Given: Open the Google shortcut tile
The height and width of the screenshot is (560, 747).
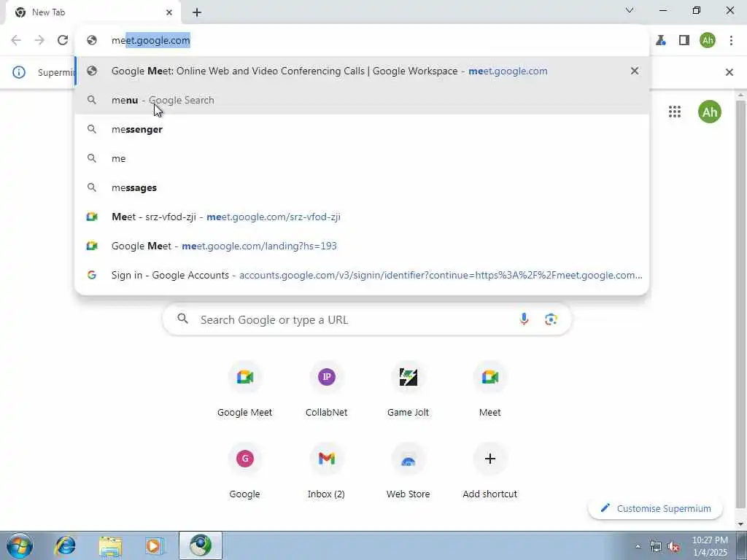Looking at the screenshot, I should pyautogui.click(x=245, y=471).
